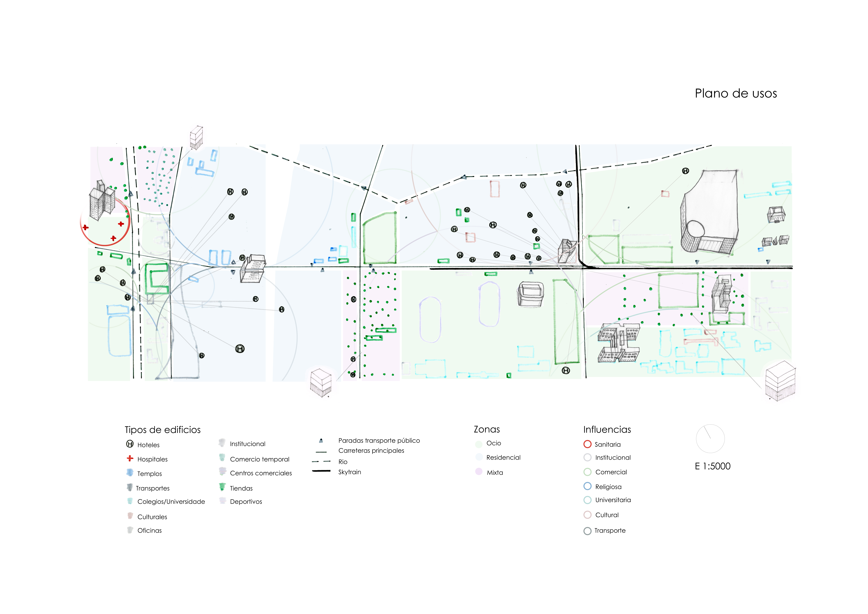Click the purple Mixta zone dot
868x614 pixels.
[x=479, y=471]
